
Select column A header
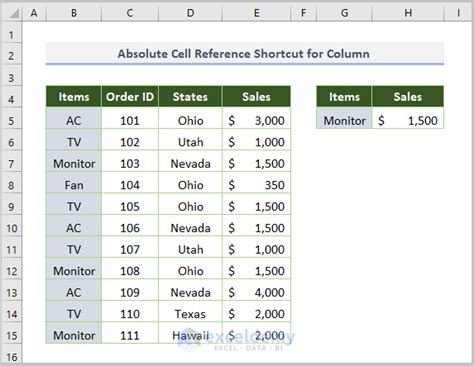(x=34, y=13)
